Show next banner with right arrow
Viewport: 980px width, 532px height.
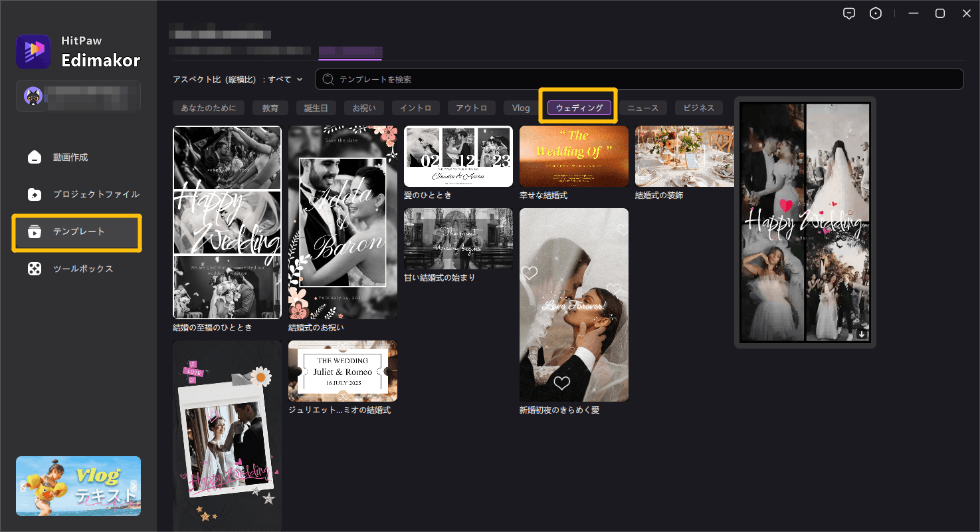point(134,485)
